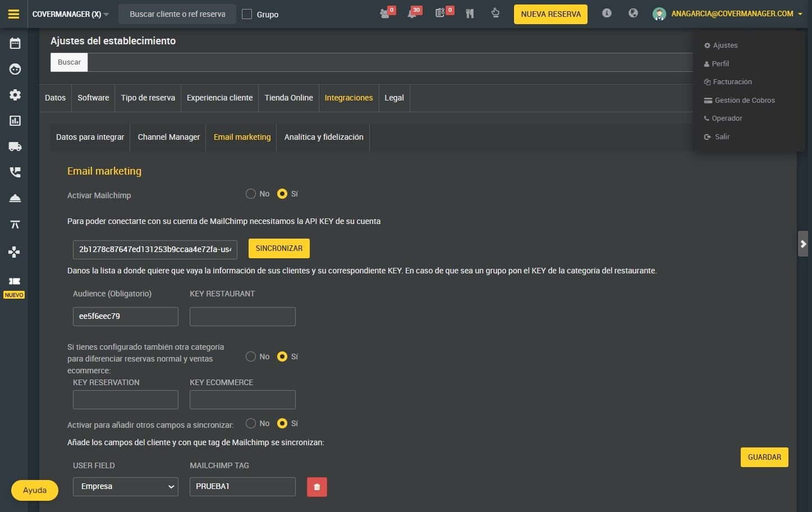Open the phone calls sidebar icon
Viewport: 812px width, 512px height.
pyautogui.click(x=15, y=172)
